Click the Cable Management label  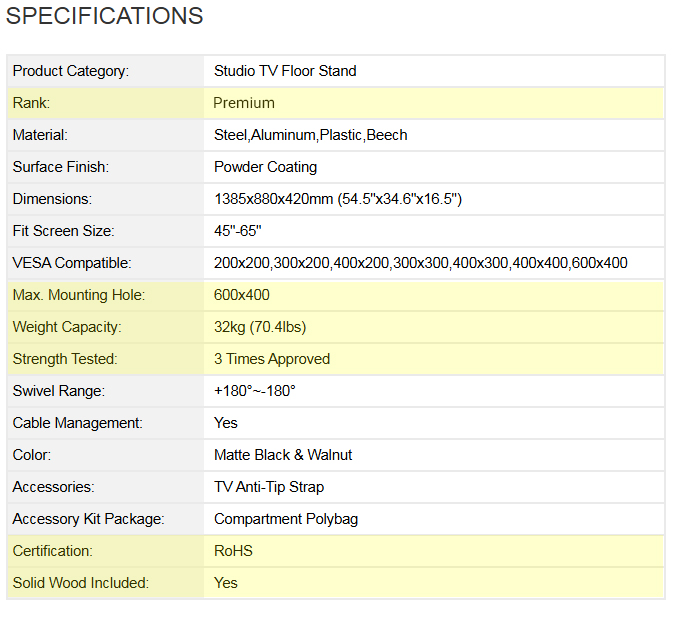[x=78, y=423]
